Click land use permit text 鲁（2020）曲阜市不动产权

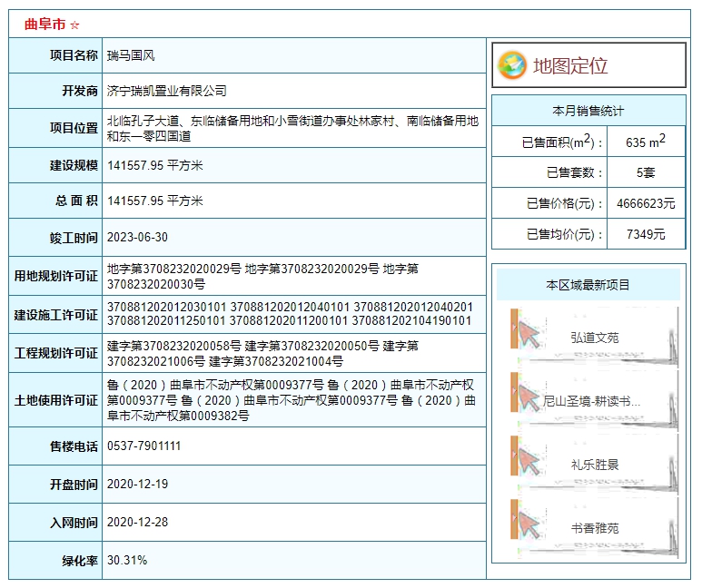[291, 400]
